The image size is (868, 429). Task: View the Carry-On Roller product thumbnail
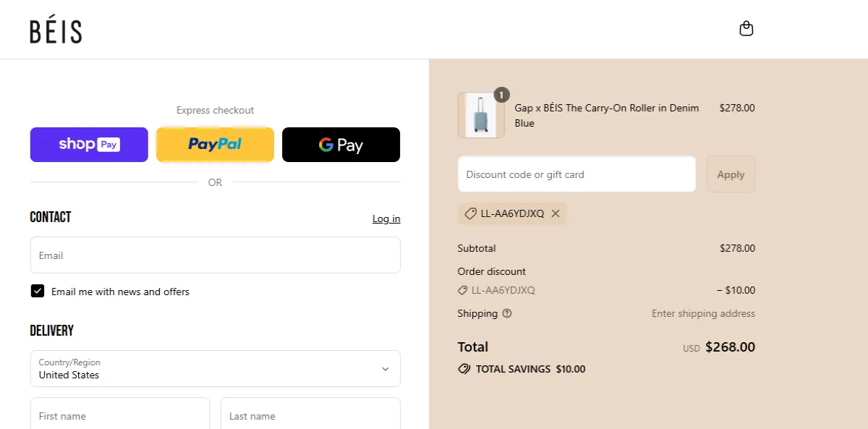[480, 114]
